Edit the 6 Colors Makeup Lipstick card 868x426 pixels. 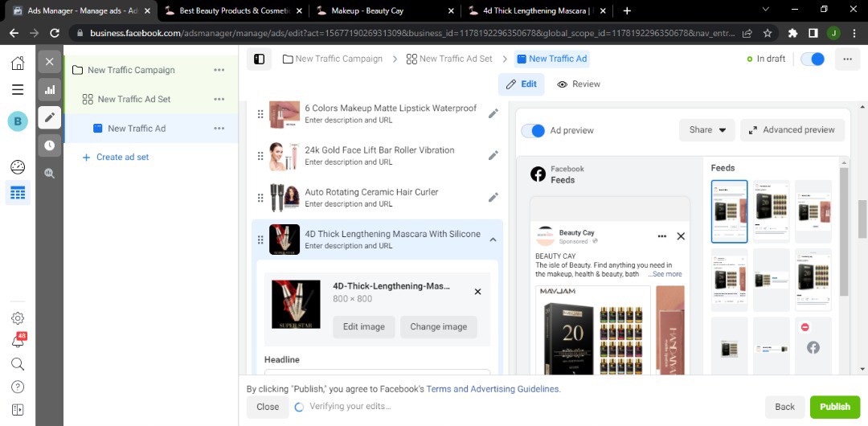493,113
